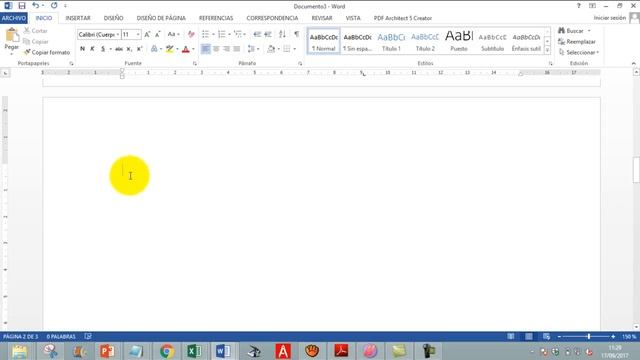Screen dimensions: 640x360
Task: Apply text effects and typography
Action: tap(154, 49)
